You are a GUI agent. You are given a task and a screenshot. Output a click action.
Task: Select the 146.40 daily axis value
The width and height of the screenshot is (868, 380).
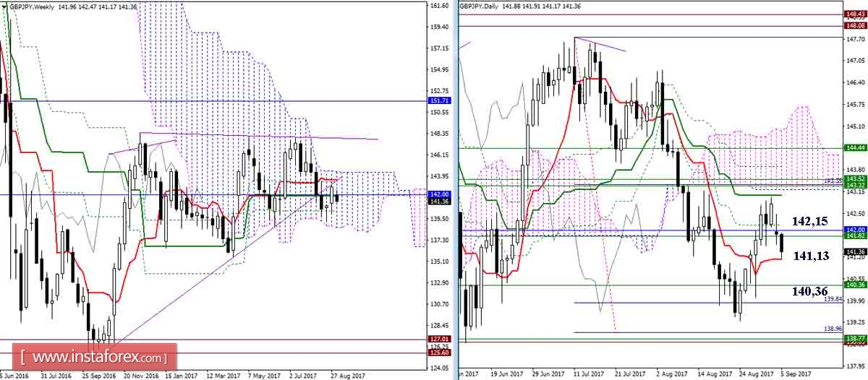[854, 83]
